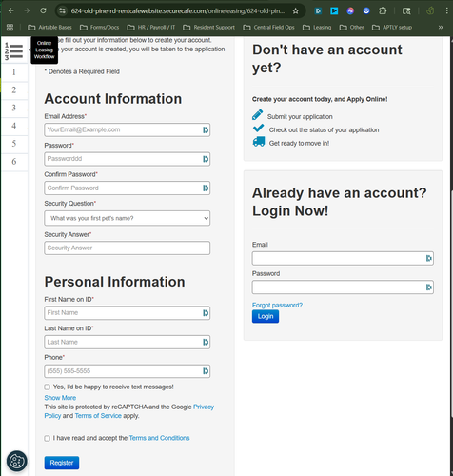Screen dimensions: 453x476
Task: Toggle the Online Leasing Workflow list icon
Action: (14, 51)
